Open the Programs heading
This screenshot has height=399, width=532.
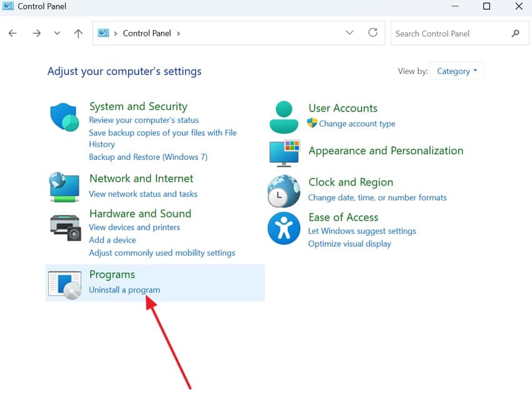[112, 274]
